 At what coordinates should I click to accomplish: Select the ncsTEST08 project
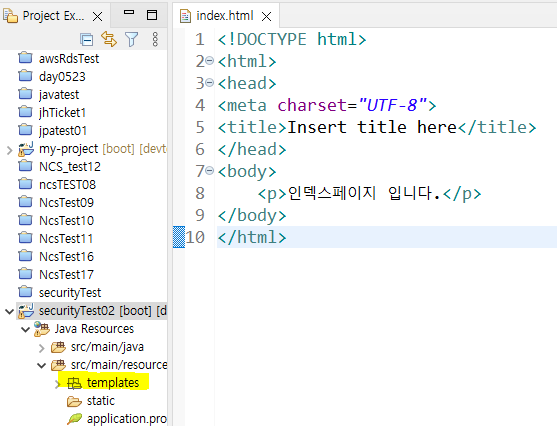[x=67, y=185]
